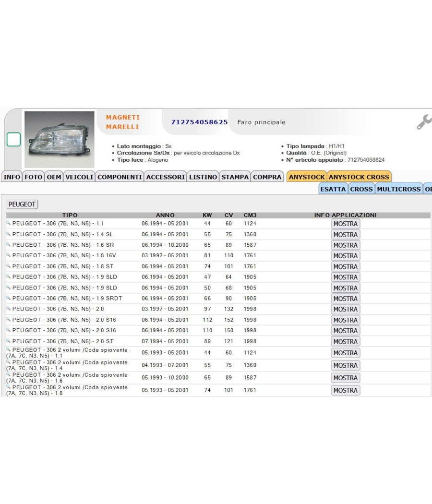Show applications for 306 1.8 ST
The width and height of the screenshot is (432, 504).
coord(346,266)
